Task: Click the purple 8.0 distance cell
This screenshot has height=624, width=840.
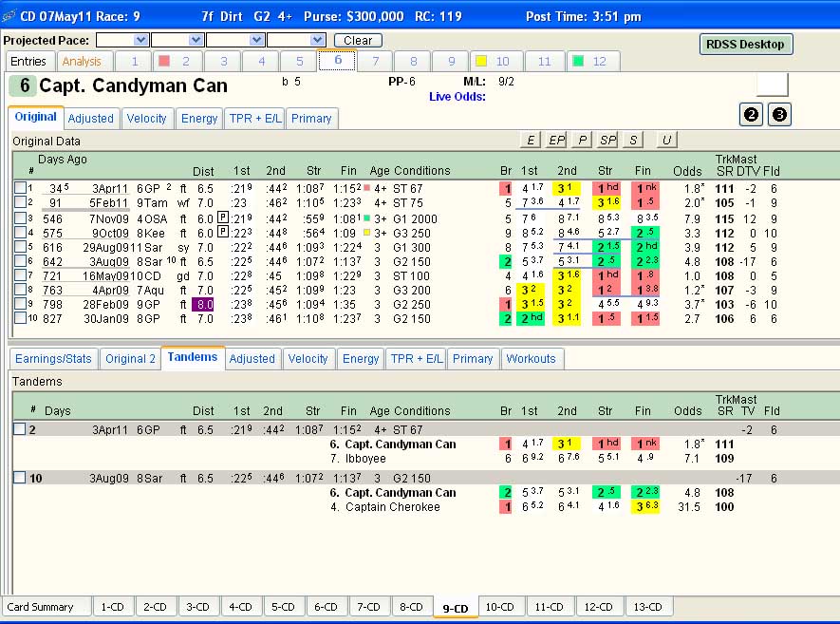Action: [203, 305]
